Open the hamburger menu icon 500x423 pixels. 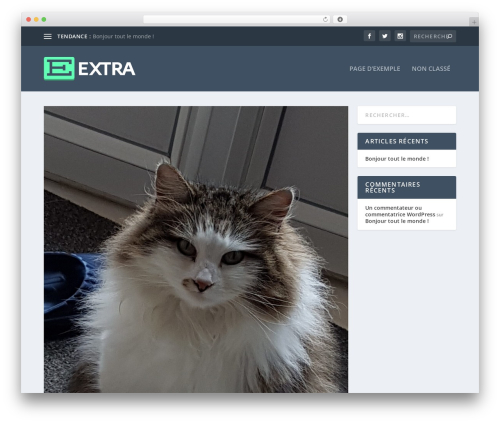(48, 36)
